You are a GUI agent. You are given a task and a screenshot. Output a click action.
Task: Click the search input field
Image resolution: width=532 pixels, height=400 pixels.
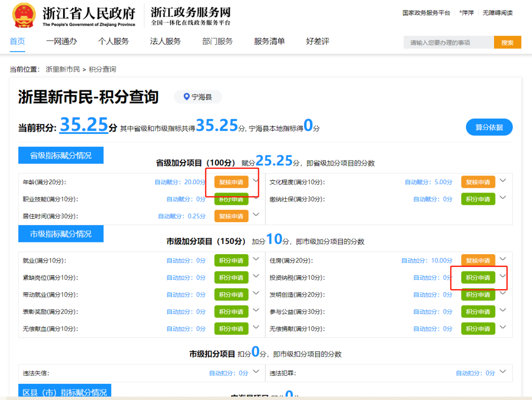click(x=448, y=43)
